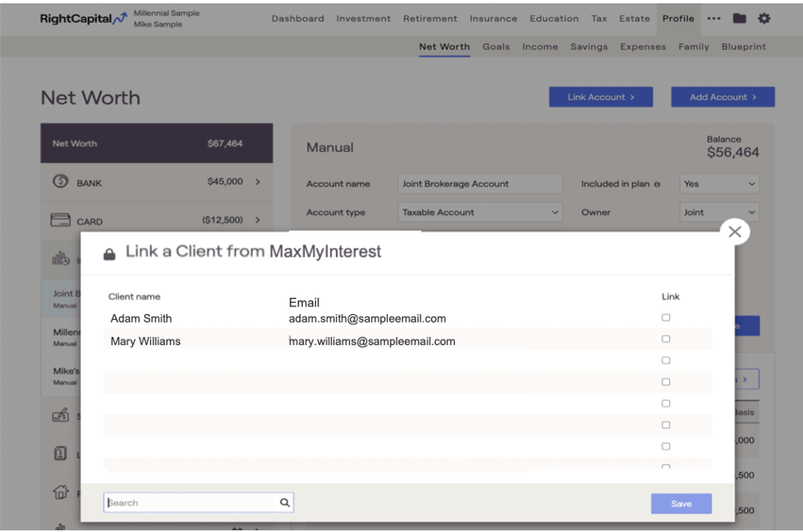Switch to the Goals tab
The width and height of the screenshot is (803, 532).
(496, 47)
